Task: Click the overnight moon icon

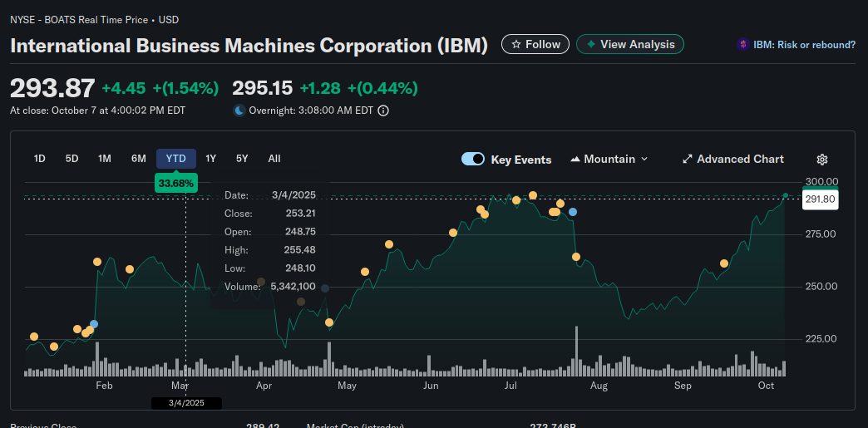Action: click(239, 110)
